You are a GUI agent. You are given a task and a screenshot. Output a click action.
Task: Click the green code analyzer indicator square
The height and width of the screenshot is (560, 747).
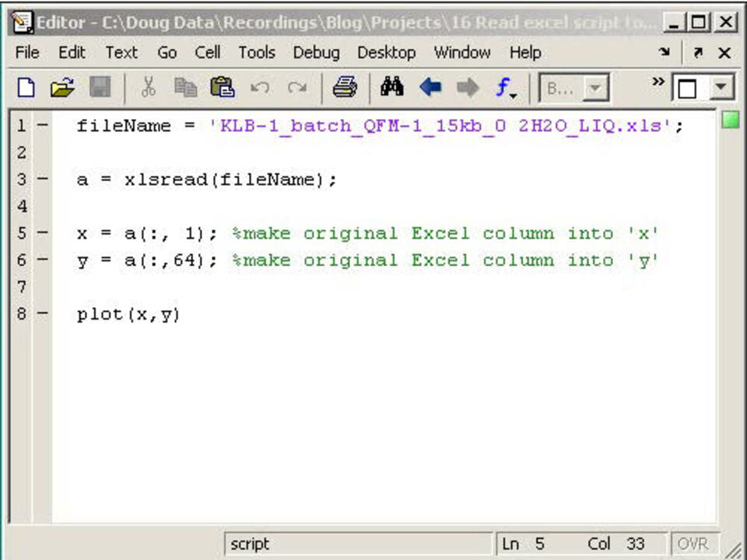pyautogui.click(x=729, y=121)
